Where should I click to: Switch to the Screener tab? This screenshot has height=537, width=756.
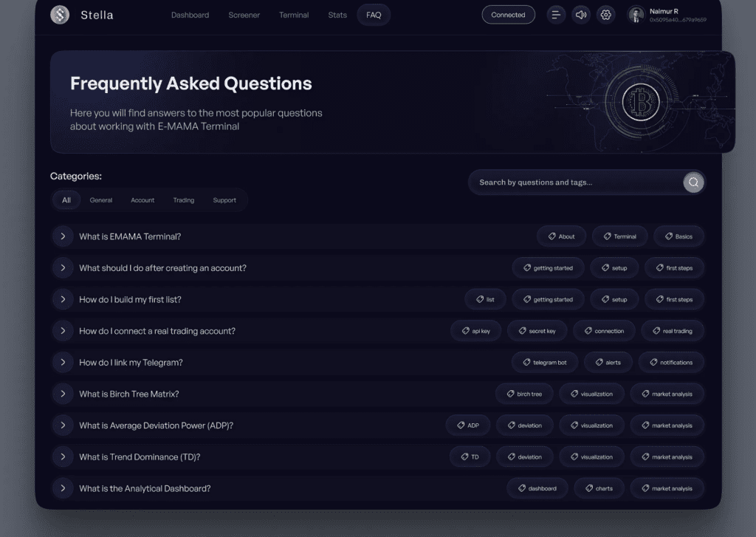[244, 15]
